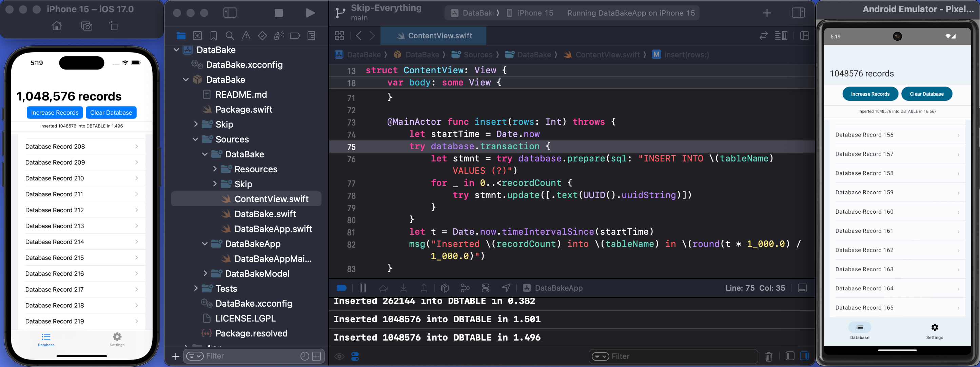980x367 pixels.
Task: Open the Issue navigator warning icon
Action: 247,35
